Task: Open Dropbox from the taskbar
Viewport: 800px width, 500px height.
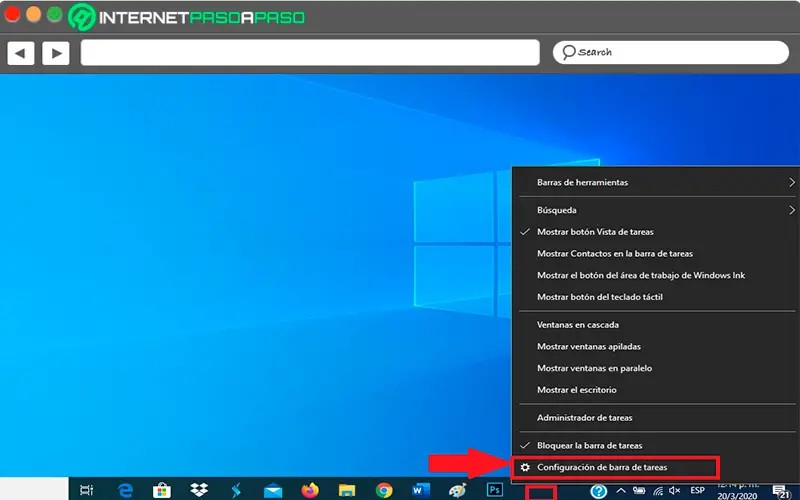Action: click(x=199, y=490)
